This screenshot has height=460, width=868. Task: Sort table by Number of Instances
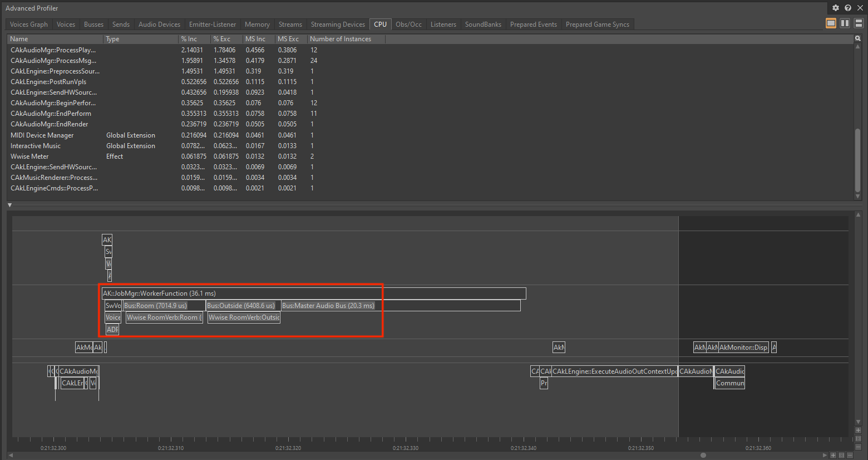(x=341, y=38)
